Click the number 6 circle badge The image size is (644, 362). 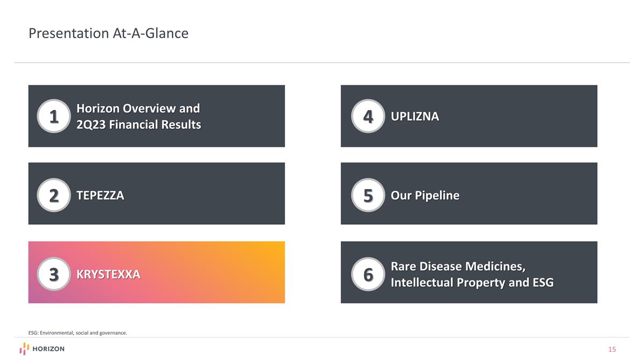coord(368,274)
